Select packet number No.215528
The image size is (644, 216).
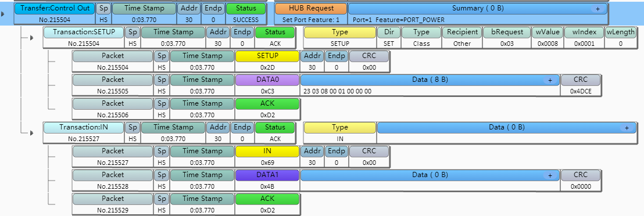(x=113, y=186)
